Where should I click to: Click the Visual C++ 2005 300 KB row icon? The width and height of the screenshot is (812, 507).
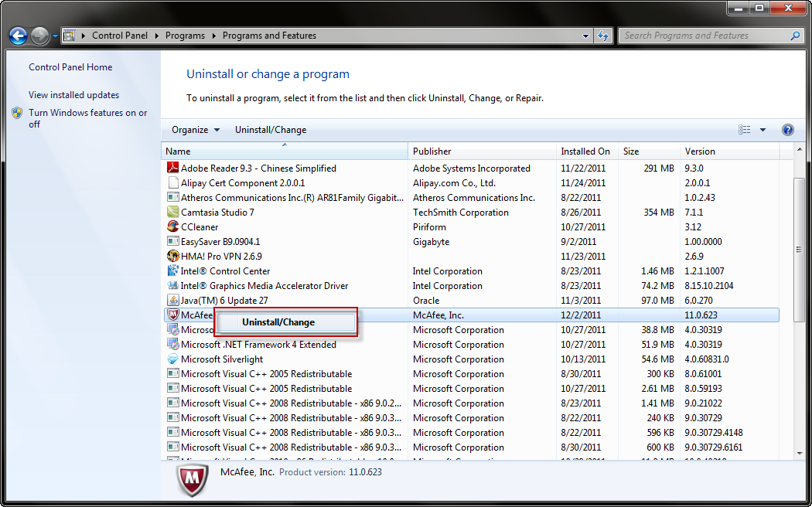(x=173, y=374)
